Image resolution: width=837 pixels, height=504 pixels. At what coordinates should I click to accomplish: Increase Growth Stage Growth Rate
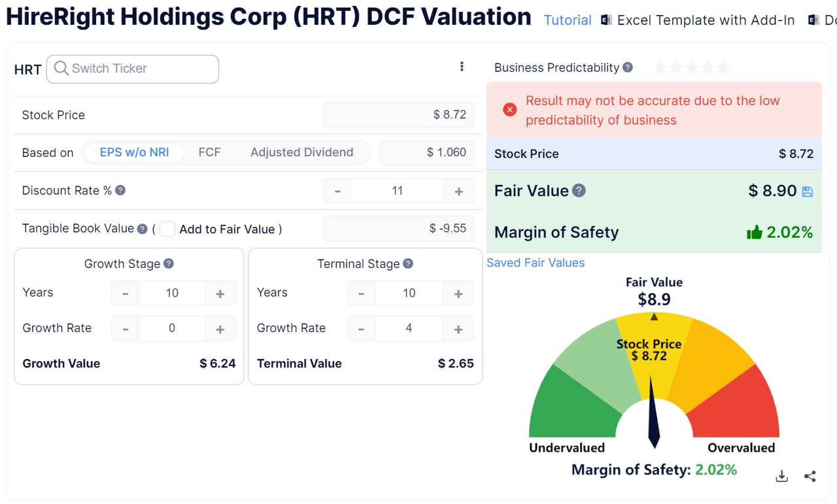point(220,329)
